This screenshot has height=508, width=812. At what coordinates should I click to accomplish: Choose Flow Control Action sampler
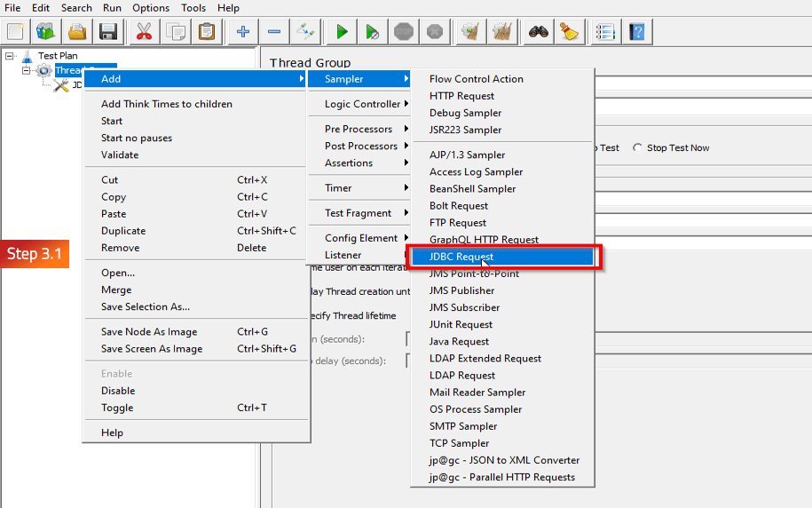502,79
